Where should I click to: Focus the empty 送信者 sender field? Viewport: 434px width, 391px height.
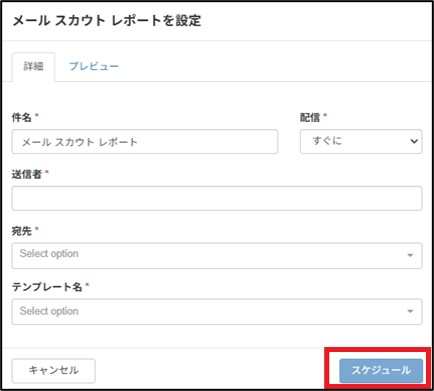coord(217,198)
